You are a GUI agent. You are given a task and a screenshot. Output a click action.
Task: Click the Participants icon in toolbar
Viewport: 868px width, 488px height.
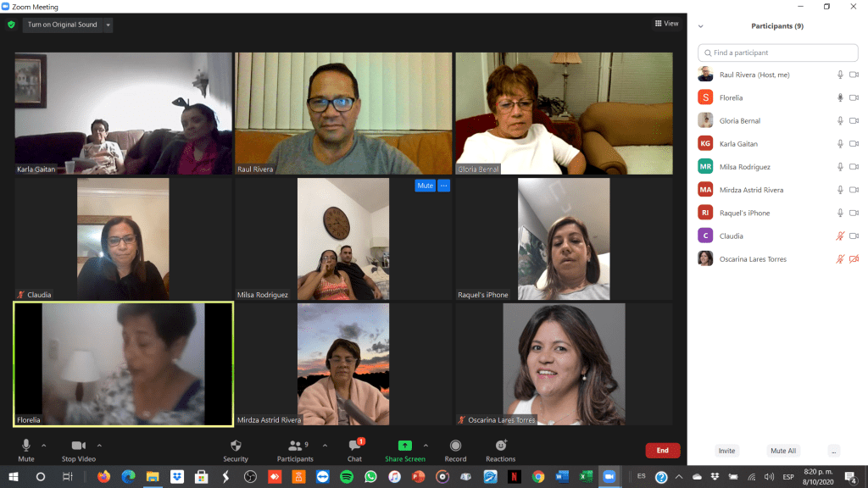coord(295,446)
